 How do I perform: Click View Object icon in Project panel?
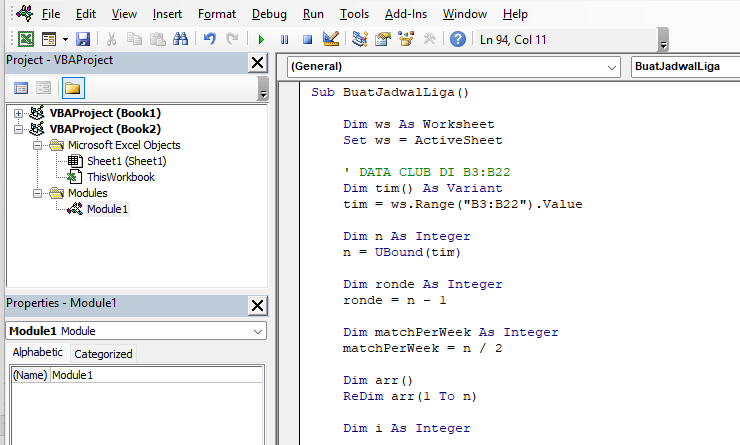click(43, 88)
